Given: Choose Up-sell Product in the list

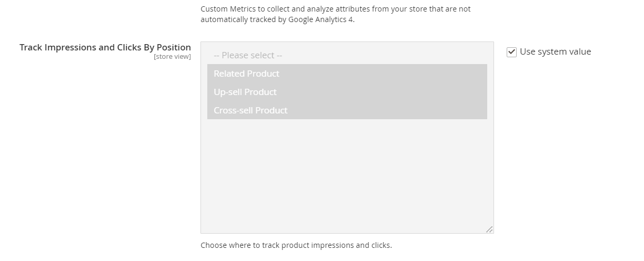Looking at the screenshot, I should [245, 92].
